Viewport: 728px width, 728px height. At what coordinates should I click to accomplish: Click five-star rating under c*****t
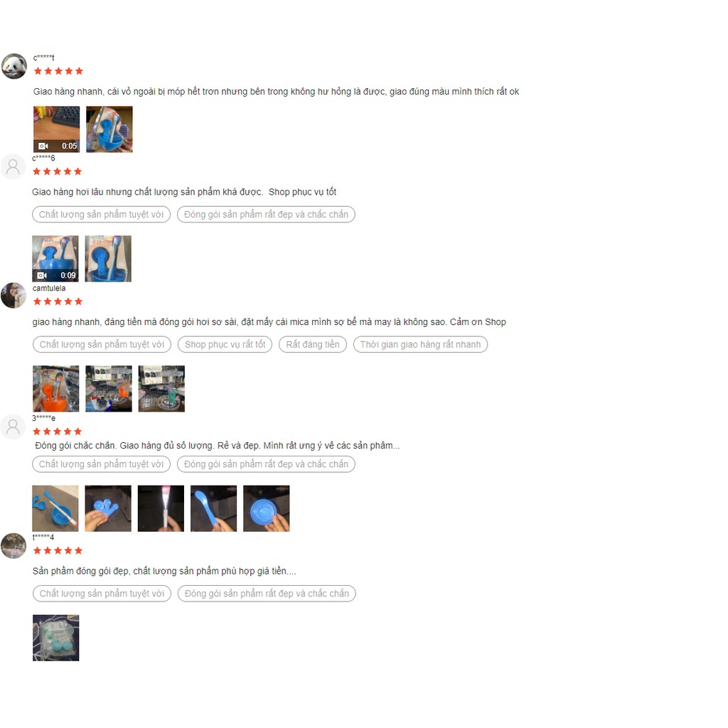58,71
